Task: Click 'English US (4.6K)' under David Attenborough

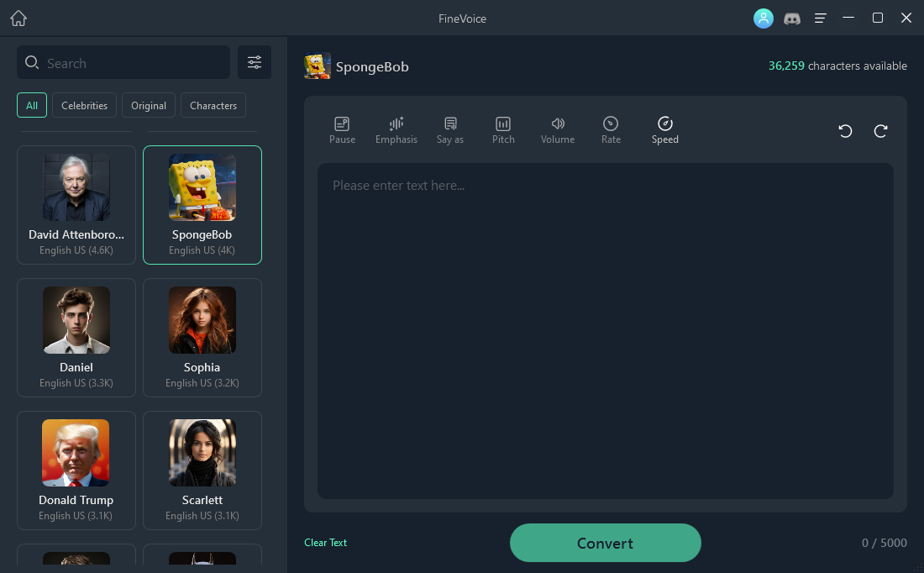Action: [x=76, y=250]
